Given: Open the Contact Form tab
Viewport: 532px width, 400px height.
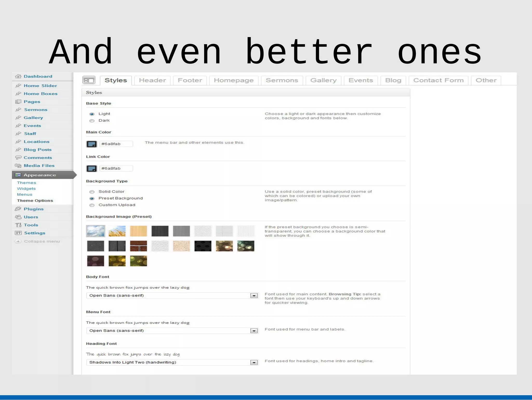Looking at the screenshot, I should click(x=438, y=81).
